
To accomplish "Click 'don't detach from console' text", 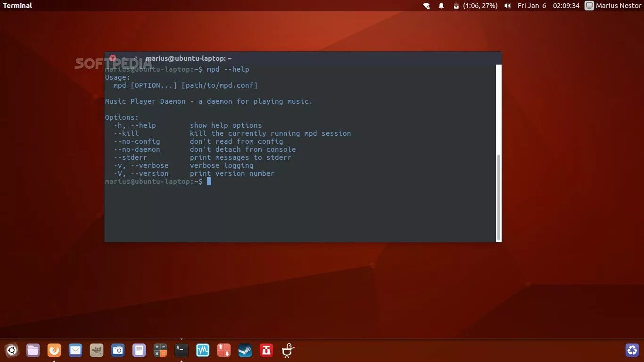I will [243, 149].
